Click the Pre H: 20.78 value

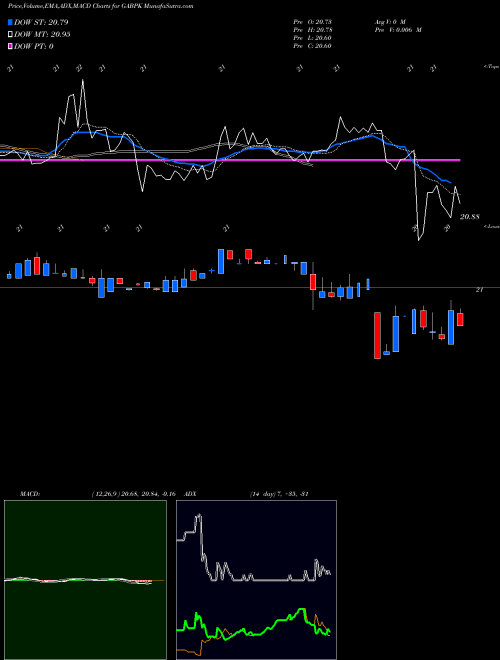click(313, 30)
